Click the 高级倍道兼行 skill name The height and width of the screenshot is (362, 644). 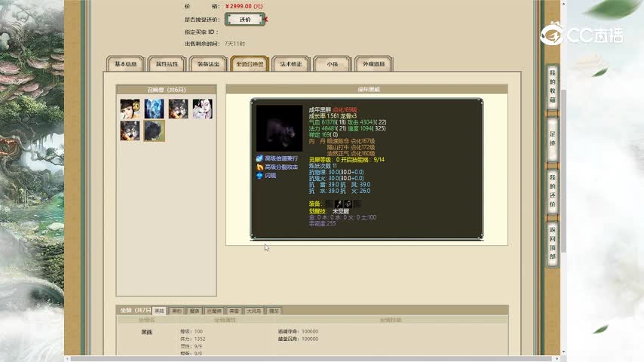tap(281, 158)
